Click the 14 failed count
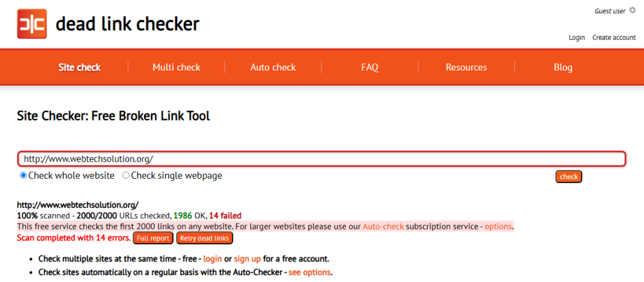The height and width of the screenshot is (282, 644). click(x=225, y=215)
